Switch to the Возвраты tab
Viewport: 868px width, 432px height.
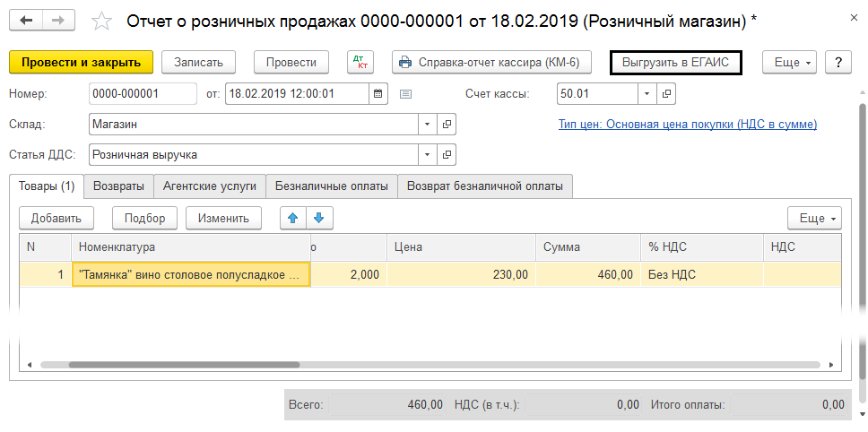[118, 186]
